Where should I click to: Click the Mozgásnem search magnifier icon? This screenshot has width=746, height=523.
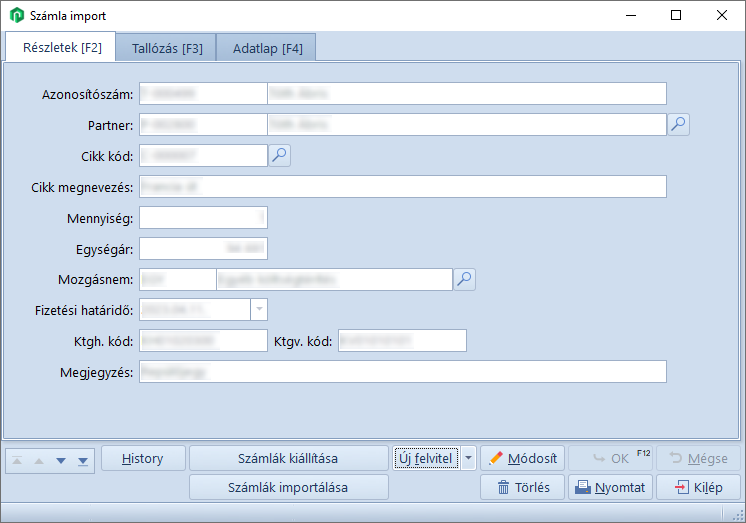click(464, 279)
